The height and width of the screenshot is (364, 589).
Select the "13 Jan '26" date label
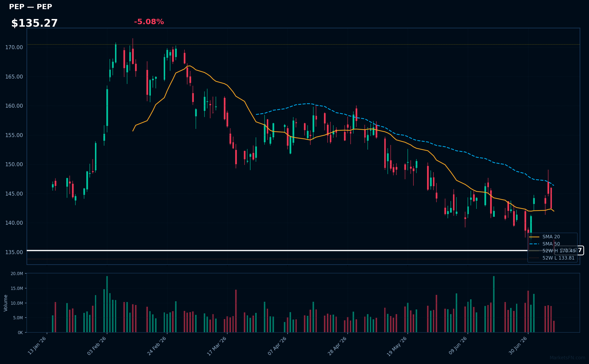click(37, 346)
